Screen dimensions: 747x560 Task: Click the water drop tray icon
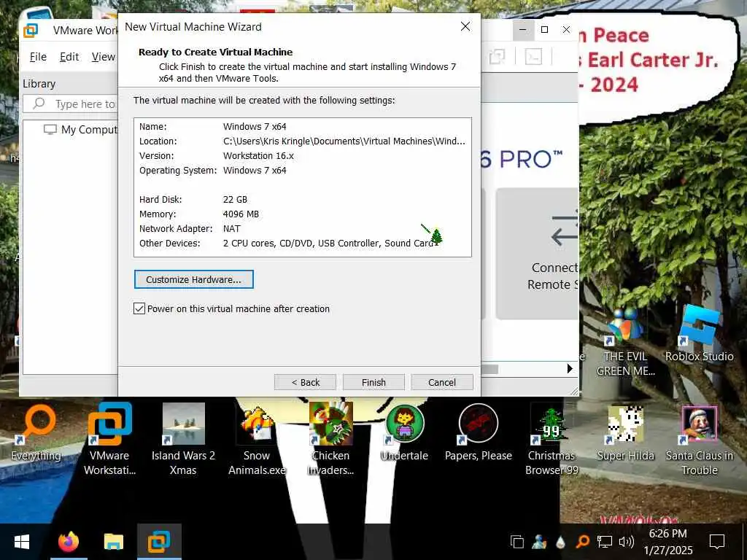tap(561, 542)
